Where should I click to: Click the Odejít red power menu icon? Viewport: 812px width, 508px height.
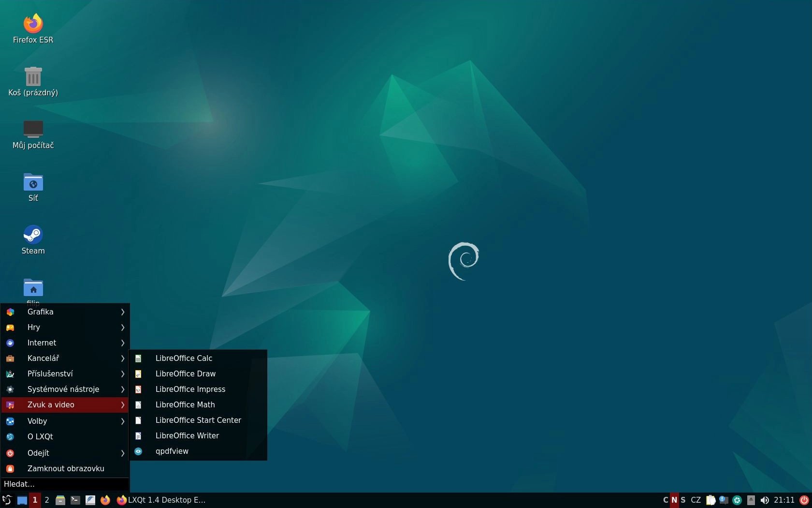click(10, 453)
